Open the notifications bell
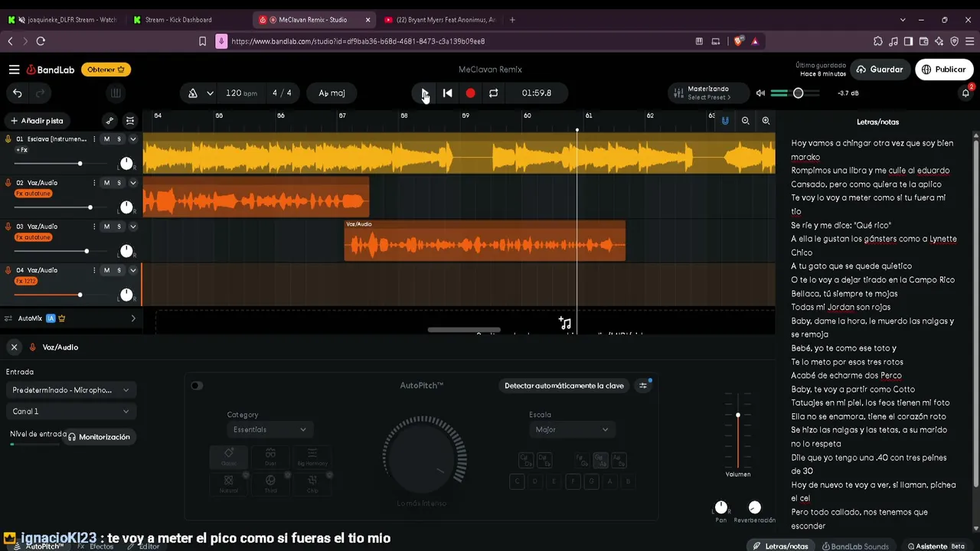Screen dimensions: 980x551 pyautogui.click(x=965, y=93)
